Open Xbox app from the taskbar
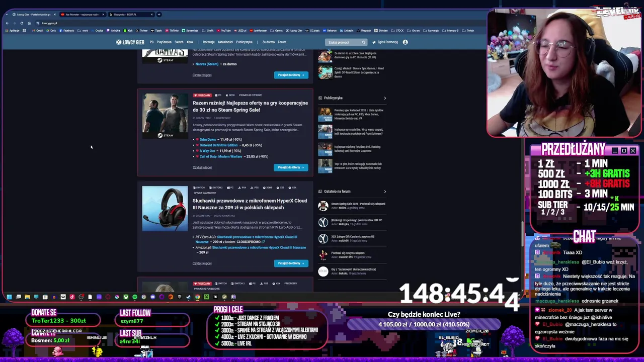Viewport: 644px width, 362px height. pyautogui.click(x=126, y=297)
